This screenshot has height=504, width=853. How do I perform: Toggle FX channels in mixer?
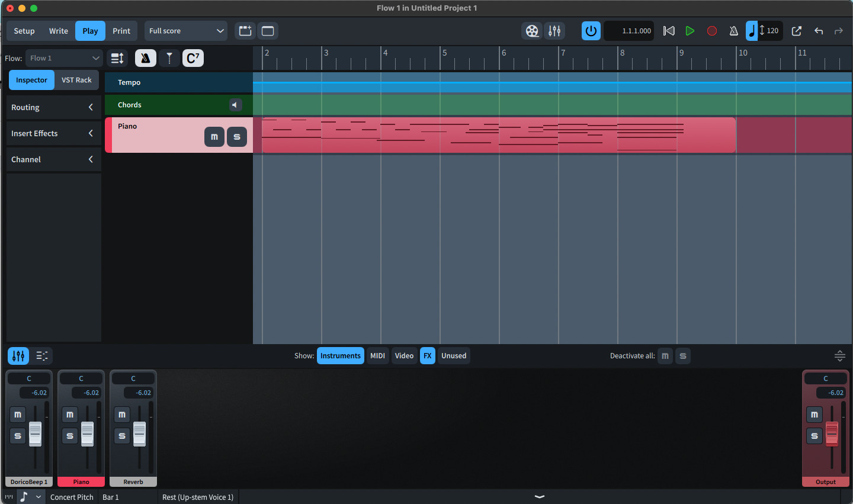[x=428, y=356]
